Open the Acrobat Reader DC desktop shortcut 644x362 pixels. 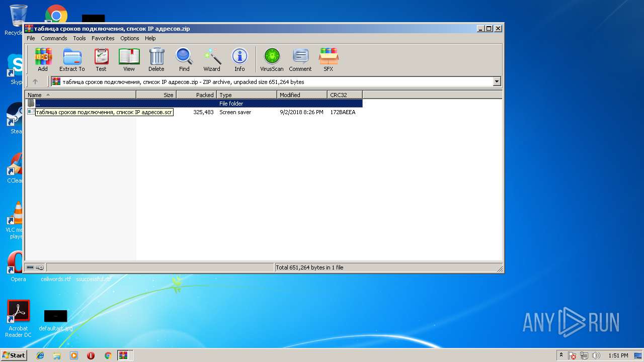[x=18, y=319]
